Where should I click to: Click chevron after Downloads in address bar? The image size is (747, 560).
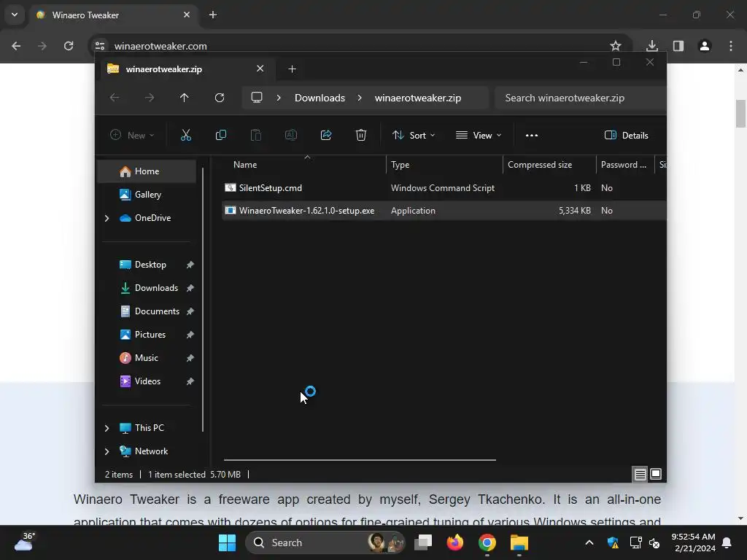pyautogui.click(x=360, y=98)
